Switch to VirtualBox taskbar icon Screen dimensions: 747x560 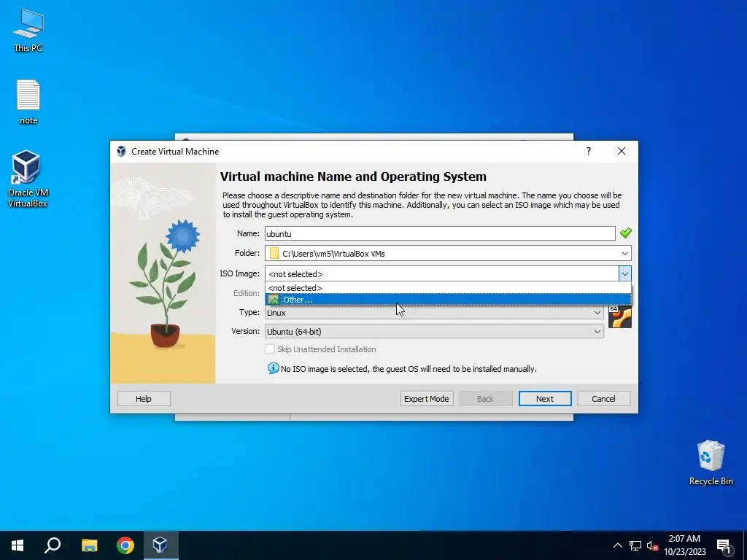click(x=160, y=545)
